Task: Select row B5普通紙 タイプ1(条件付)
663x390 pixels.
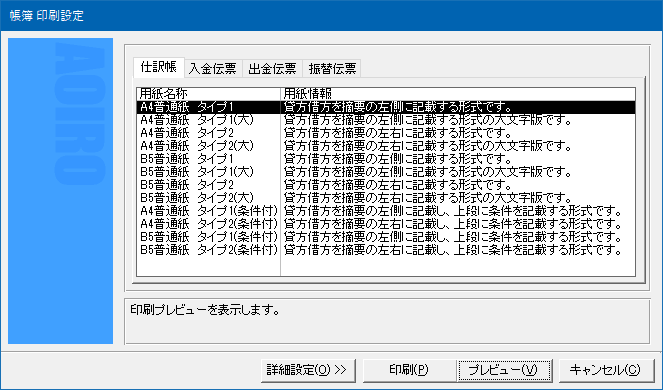Action: 386,237
